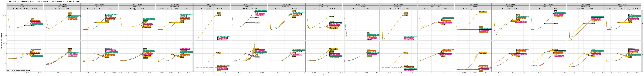Image resolution: width=644 pixels, height=76 pixels.
Task: Click the 'Slow' label in transform memory plot
Action: point(555,24)
